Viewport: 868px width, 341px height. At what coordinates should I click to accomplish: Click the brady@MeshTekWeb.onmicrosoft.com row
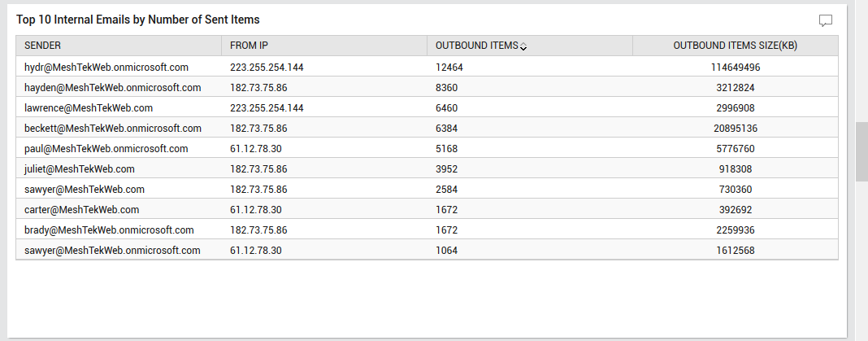pyautogui.click(x=427, y=230)
